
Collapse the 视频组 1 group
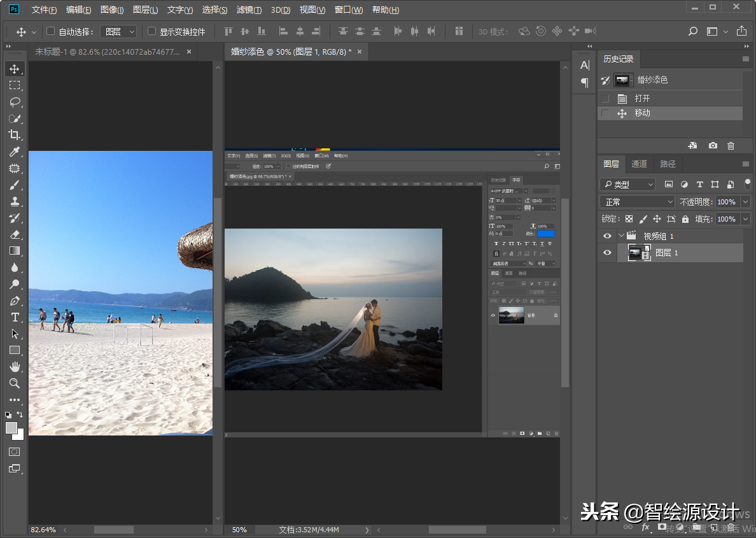621,236
